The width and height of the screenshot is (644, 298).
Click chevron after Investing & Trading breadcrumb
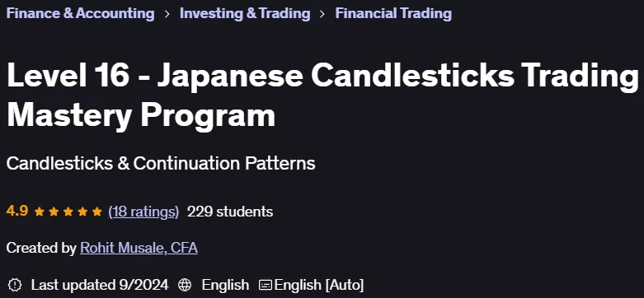[x=322, y=14]
